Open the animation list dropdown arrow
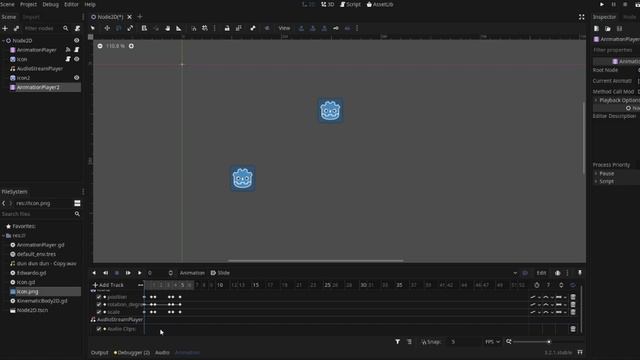Viewport: 640px width, 360px height. 515,273
